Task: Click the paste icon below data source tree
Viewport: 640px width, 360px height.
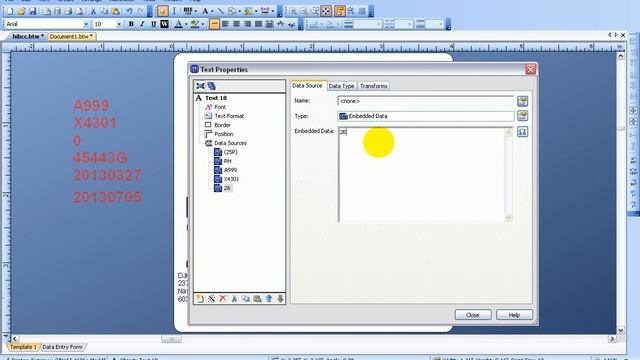Action: click(x=257, y=299)
